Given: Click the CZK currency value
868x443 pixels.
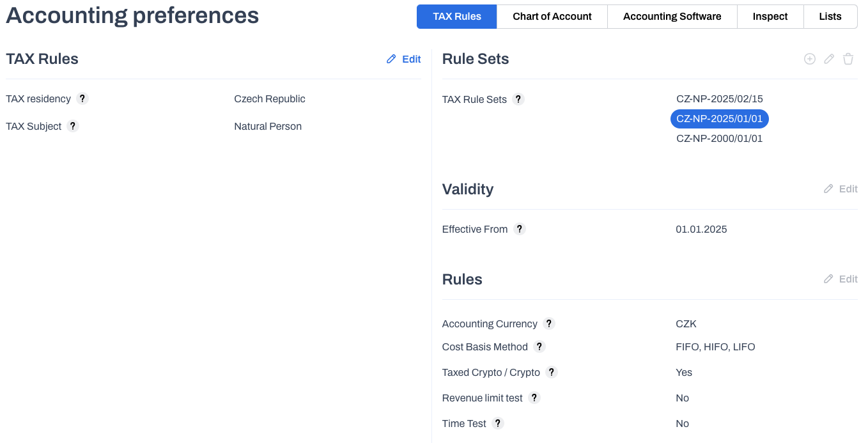Looking at the screenshot, I should [x=686, y=324].
